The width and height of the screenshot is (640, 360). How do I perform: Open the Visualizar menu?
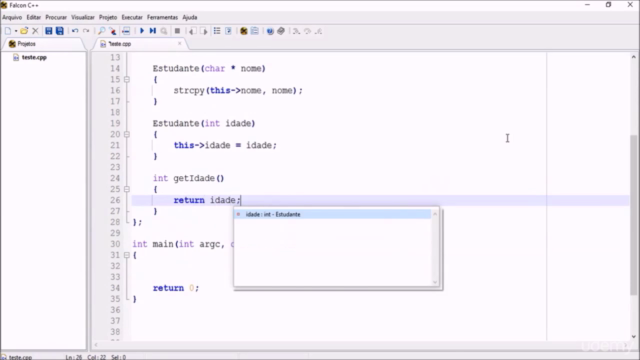tap(83, 17)
